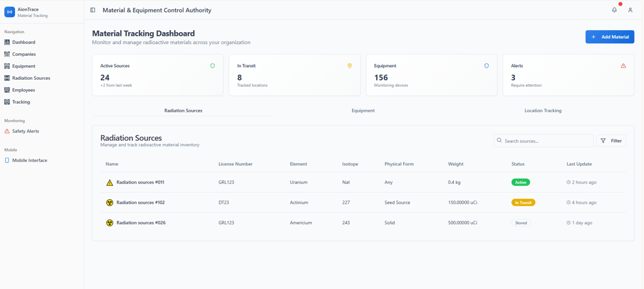Go to Companies in navigation

(x=24, y=54)
